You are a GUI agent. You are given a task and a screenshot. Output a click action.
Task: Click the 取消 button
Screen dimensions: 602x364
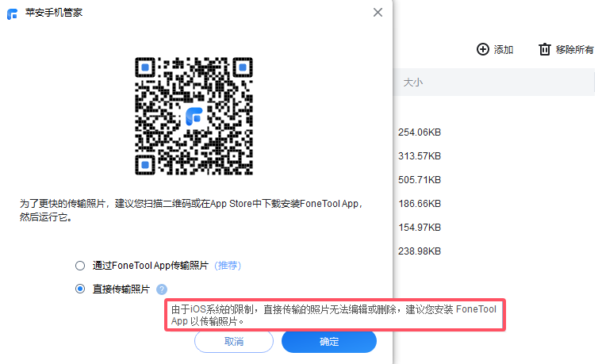[234, 341]
